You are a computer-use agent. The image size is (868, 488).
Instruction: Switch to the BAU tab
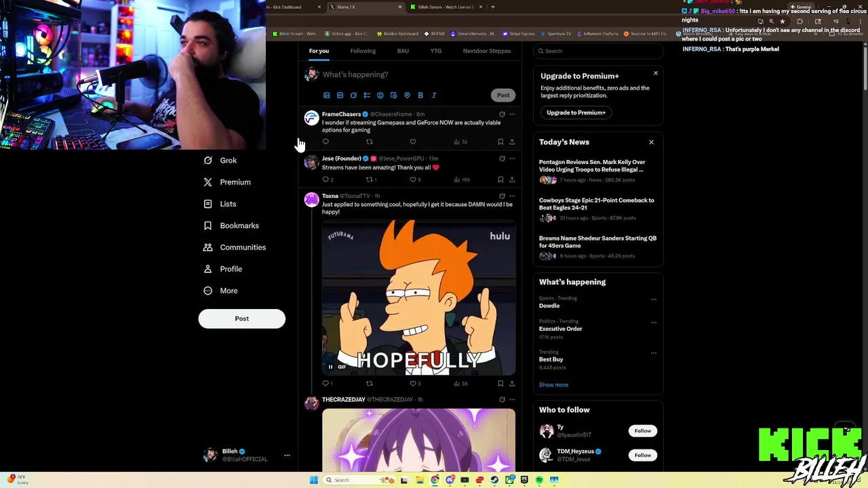click(x=403, y=51)
